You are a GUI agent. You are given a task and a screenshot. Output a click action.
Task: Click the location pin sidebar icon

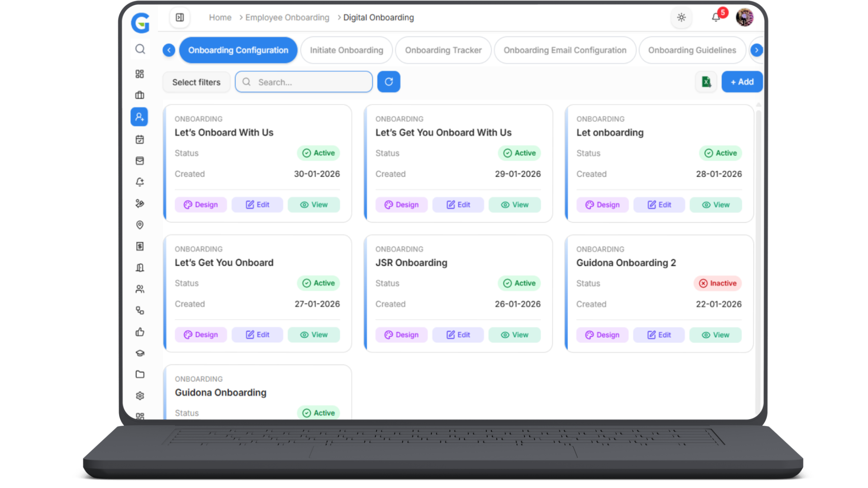click(140, 225)
